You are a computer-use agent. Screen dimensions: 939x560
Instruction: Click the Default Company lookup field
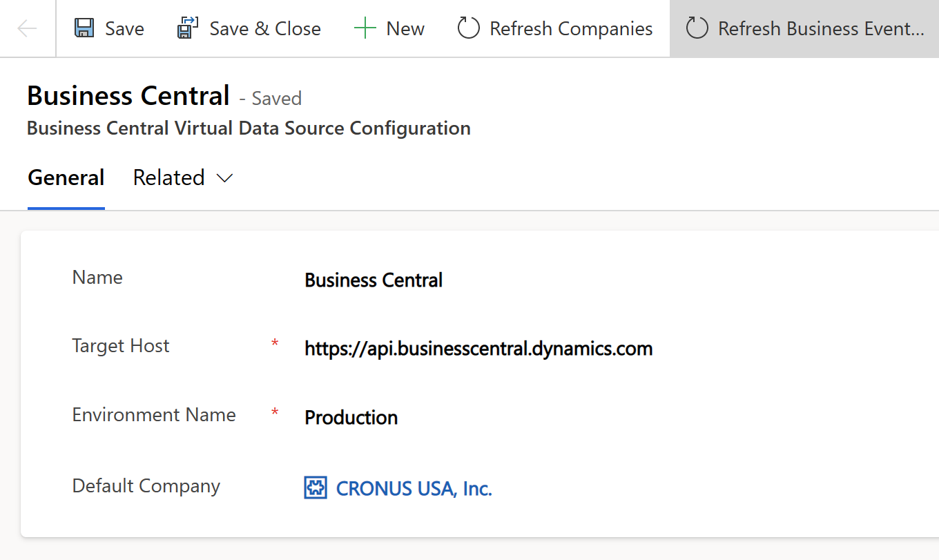[413, 489]
